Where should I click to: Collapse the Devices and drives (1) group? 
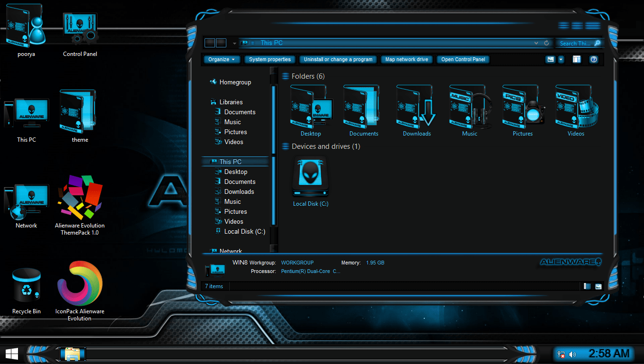[286, 146]
